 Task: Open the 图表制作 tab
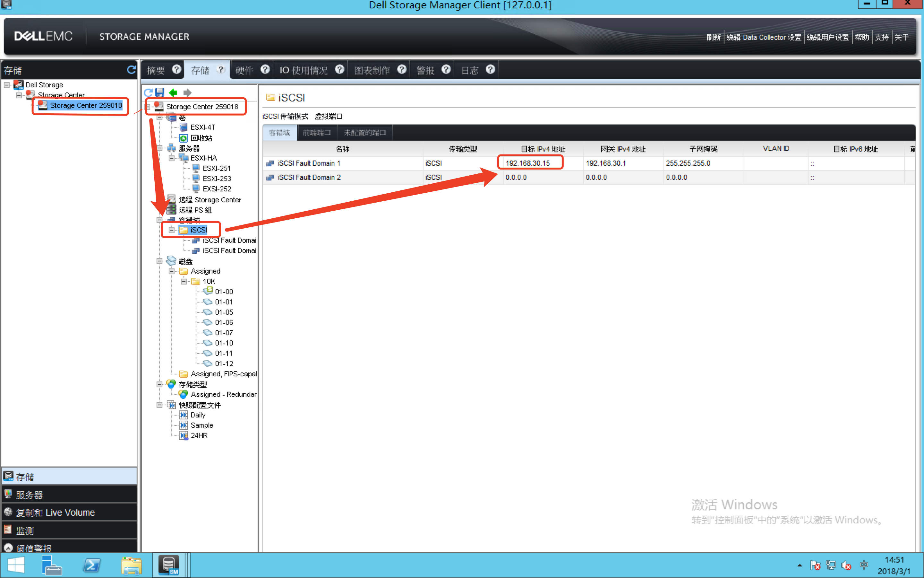pyautogui.click(x=372, y=70)
